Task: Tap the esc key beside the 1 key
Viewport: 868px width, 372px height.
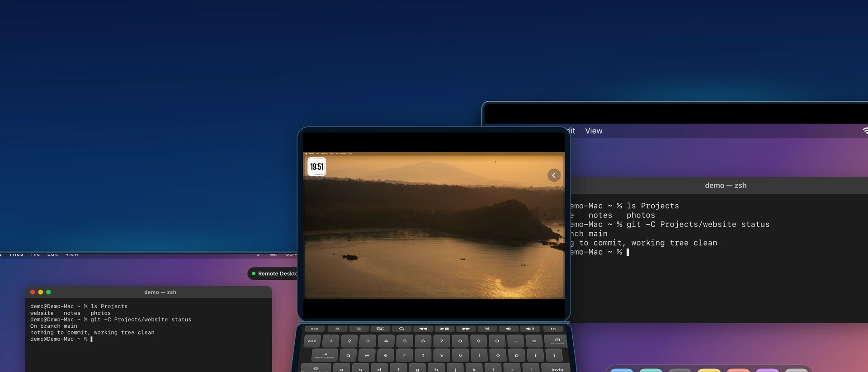Action: pos(312,341)
